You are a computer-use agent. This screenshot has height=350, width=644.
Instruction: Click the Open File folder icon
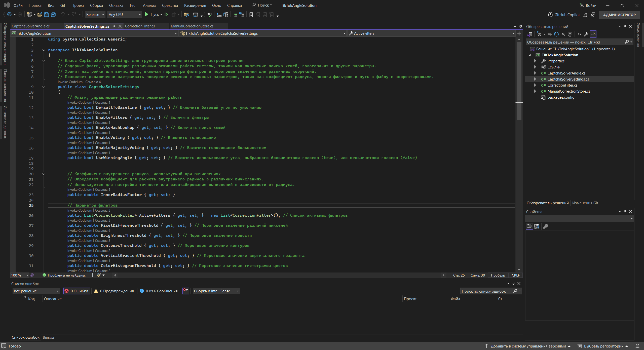point(40,15)
